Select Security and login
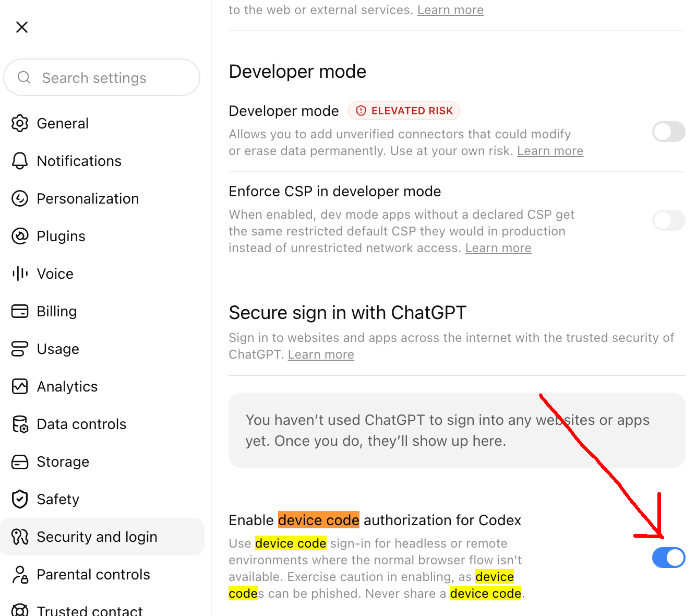 click(102, 537)
